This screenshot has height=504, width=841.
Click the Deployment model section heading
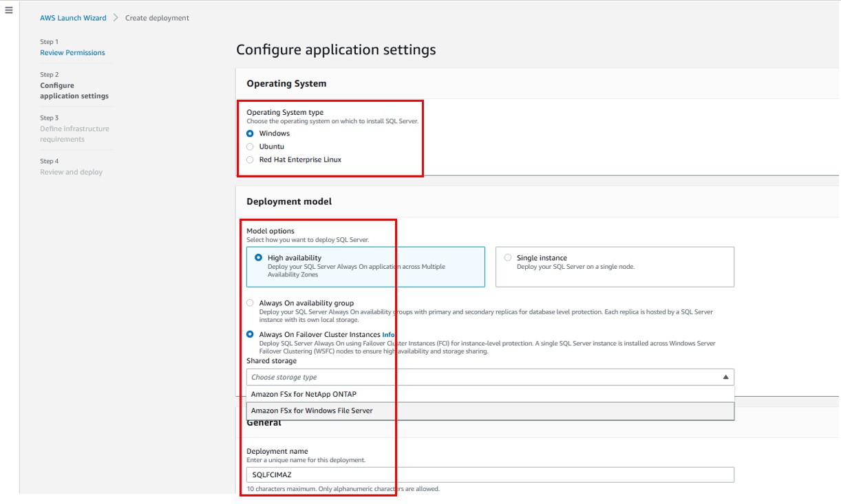coord(289,201)
